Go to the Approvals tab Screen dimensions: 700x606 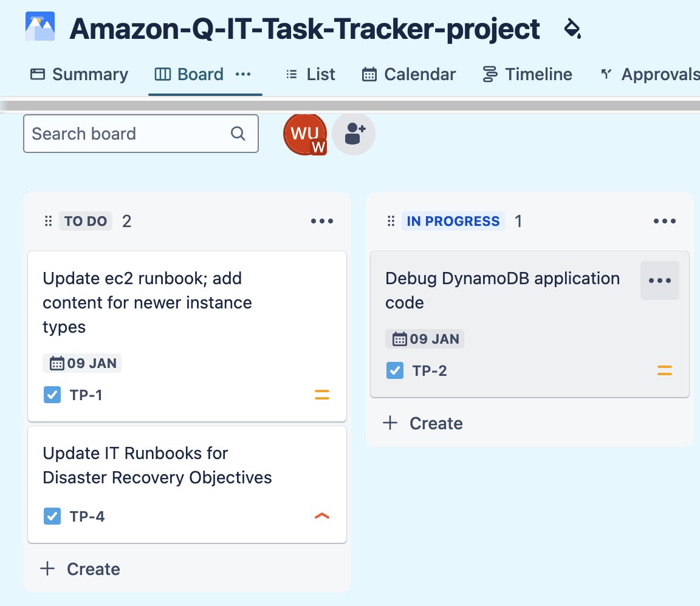coord(650,74)
